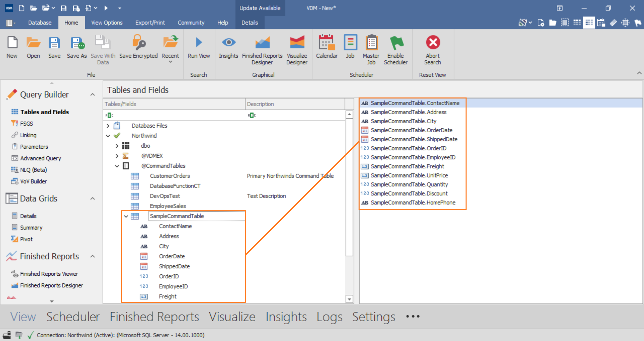Click the Master Job icon
The image size is (644, 341).
(x=371, y=43)
